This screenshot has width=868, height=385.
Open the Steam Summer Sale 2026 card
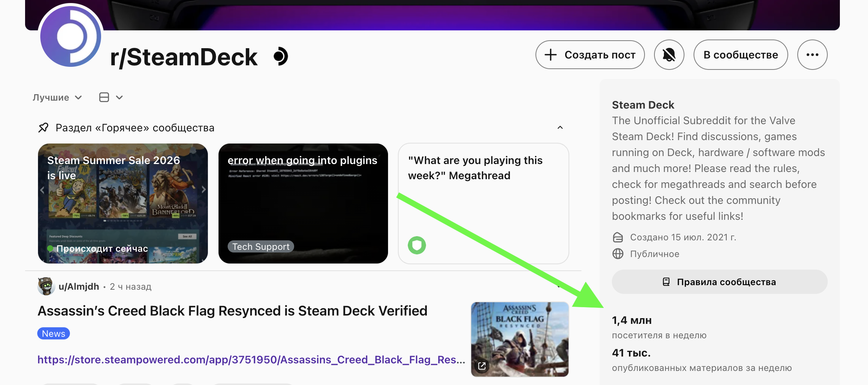pyautogui.click(x=123, y=204)
